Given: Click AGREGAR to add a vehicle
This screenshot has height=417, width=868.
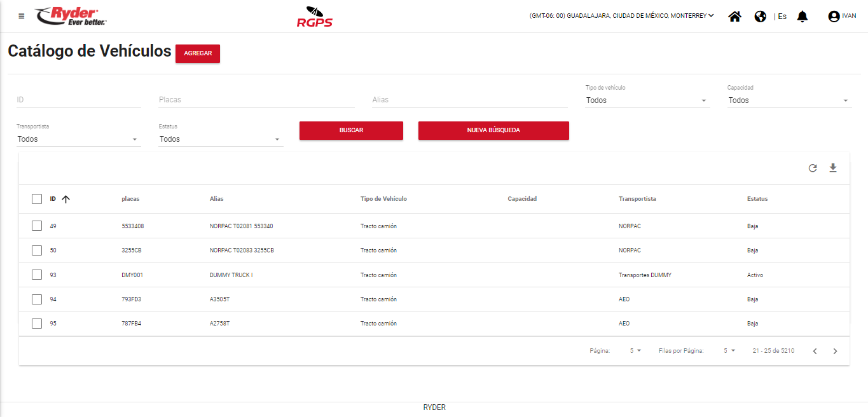Looking at the screenshot, I should 198,53.
